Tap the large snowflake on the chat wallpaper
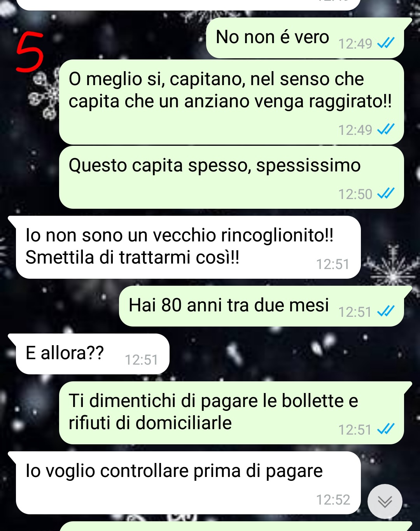 [x=393, y=268]
